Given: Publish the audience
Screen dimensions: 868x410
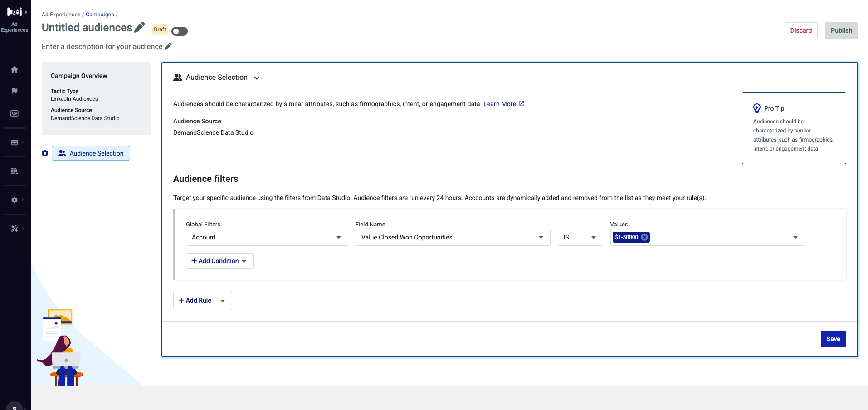Looking at the screenshot, I should (x=841, y=30).
